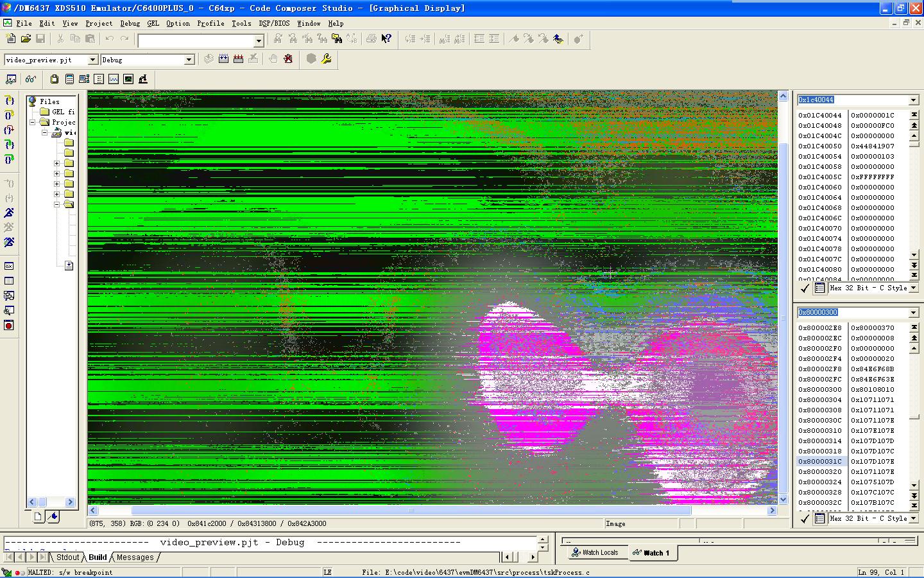Viewport: 924px width, 578px height.
Task: Open the video_preview.pjt project dropdown
Action: [92, 60]
